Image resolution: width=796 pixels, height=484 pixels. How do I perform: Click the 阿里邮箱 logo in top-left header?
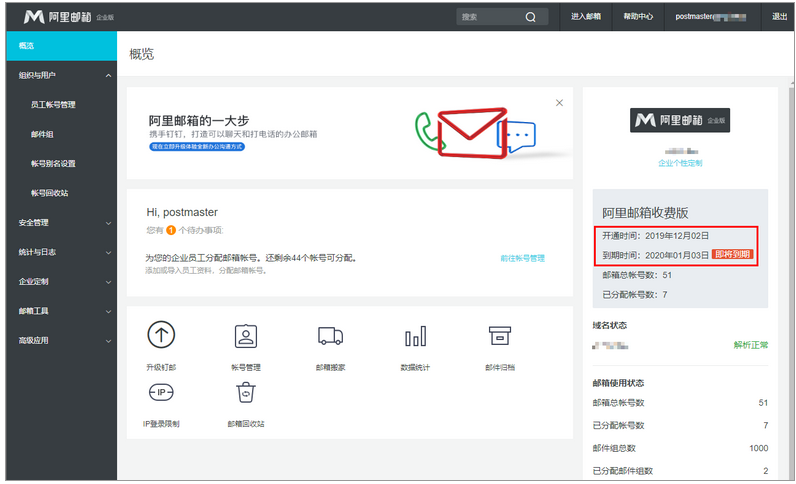point(69,17)
